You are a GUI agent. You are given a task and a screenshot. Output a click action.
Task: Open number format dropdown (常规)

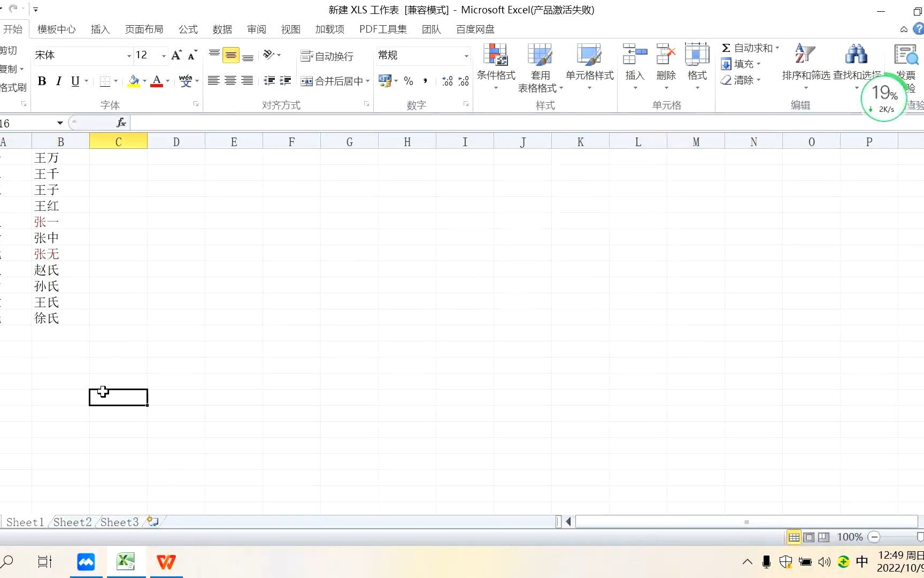click(466, 55)
